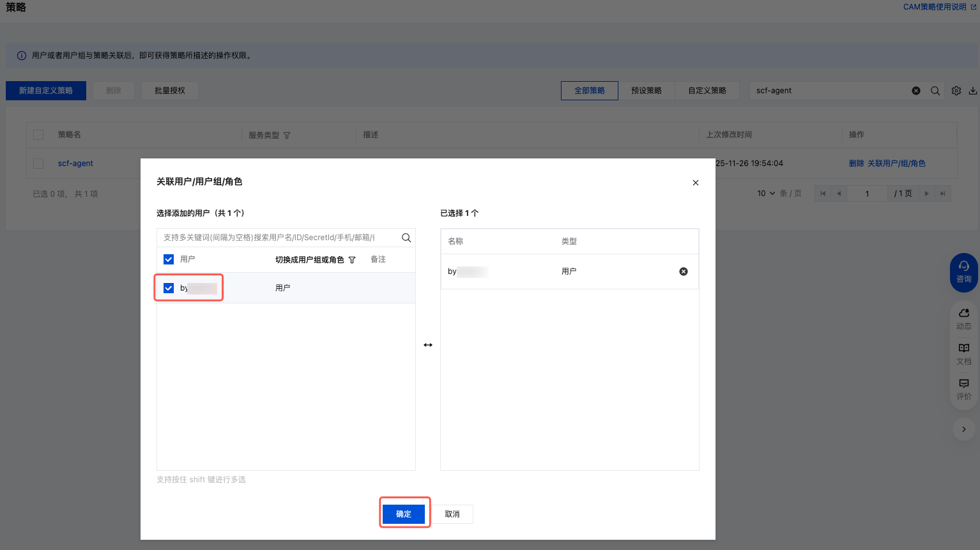This screenshot has height=550, width=980.
Task: Open the 文档 documentation icon
Action: pos(963,353)
